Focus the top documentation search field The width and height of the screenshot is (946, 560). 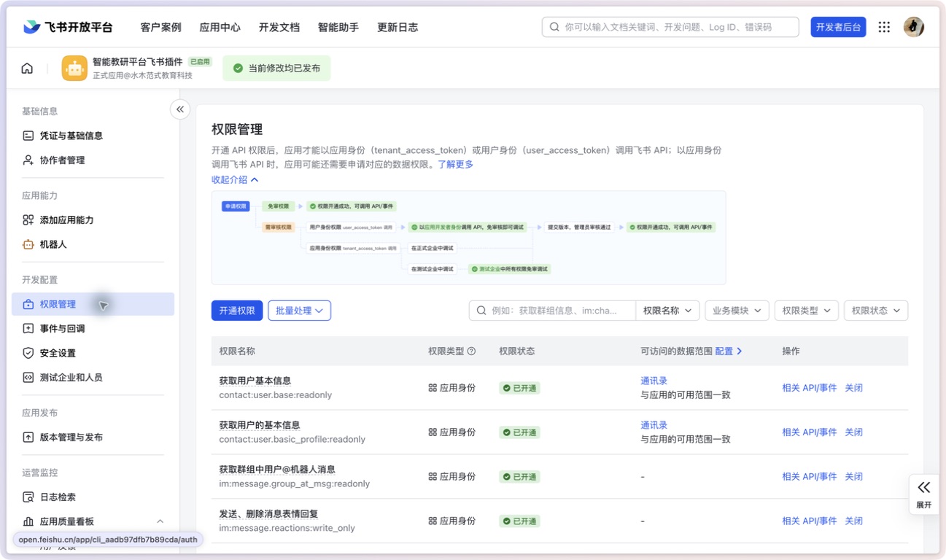[x=670, y=27]
